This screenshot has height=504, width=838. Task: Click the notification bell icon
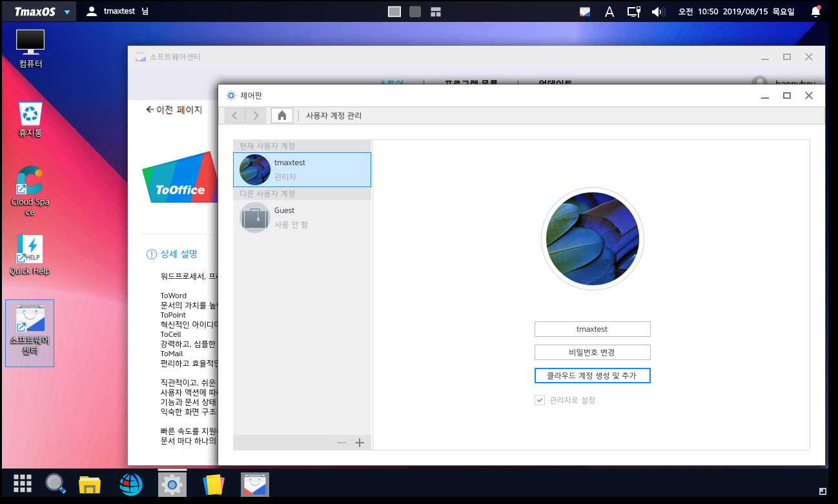(815, 12)
